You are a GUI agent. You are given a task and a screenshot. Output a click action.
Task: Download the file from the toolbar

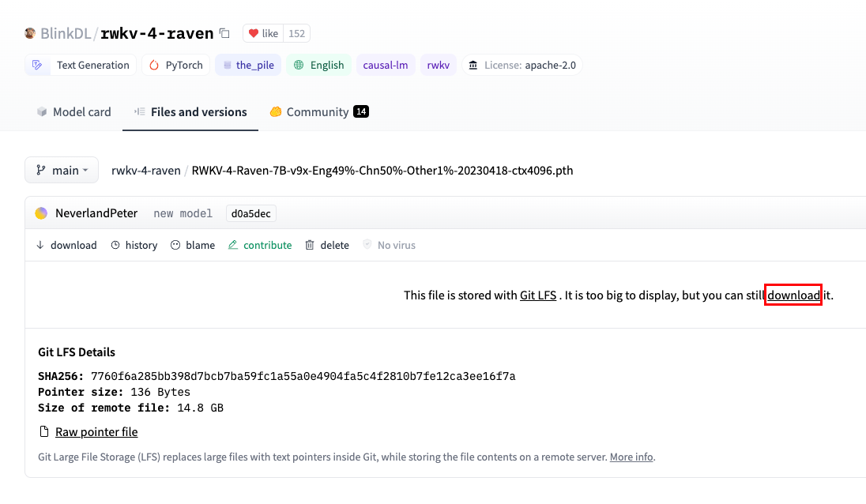[66, 245]
